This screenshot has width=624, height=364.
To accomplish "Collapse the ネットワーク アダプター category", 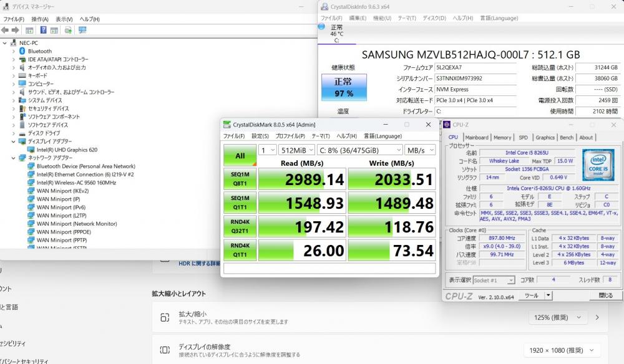I will coord(14,158).
